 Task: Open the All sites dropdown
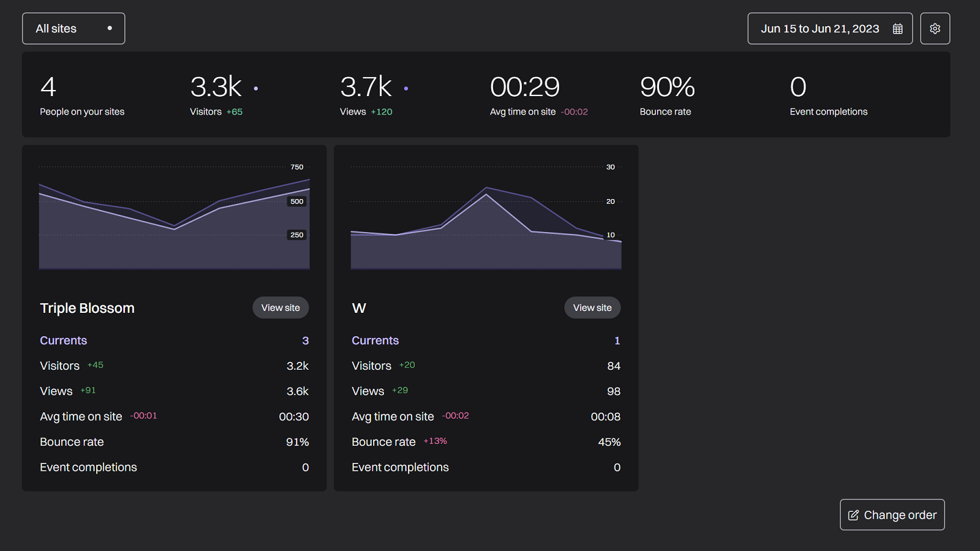click(x=73, y=28)
